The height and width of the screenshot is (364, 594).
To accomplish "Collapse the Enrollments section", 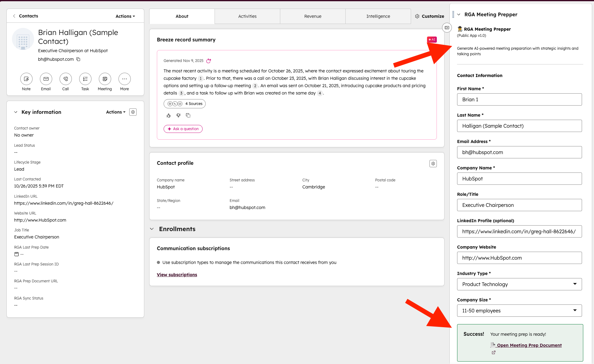I will click(x=152, y=229).
